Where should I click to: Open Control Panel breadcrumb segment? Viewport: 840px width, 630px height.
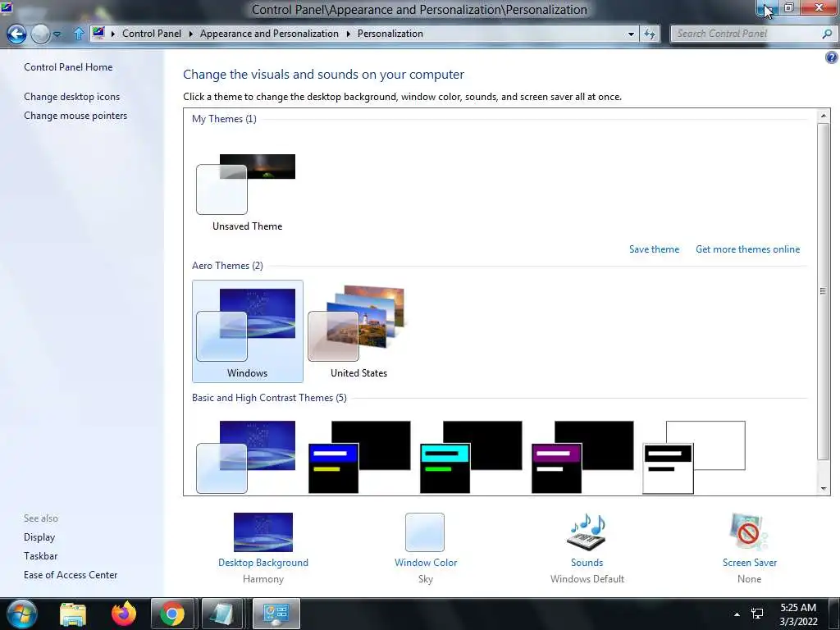[152, 33]
